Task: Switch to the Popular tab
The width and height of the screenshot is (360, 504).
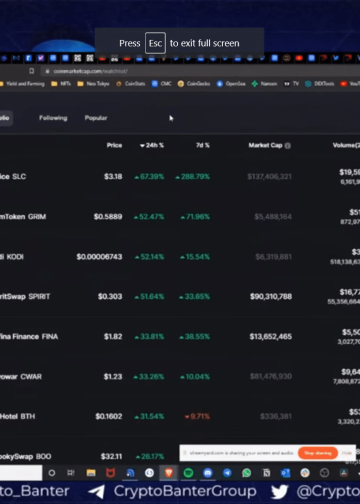Action: tap(96, 118)
